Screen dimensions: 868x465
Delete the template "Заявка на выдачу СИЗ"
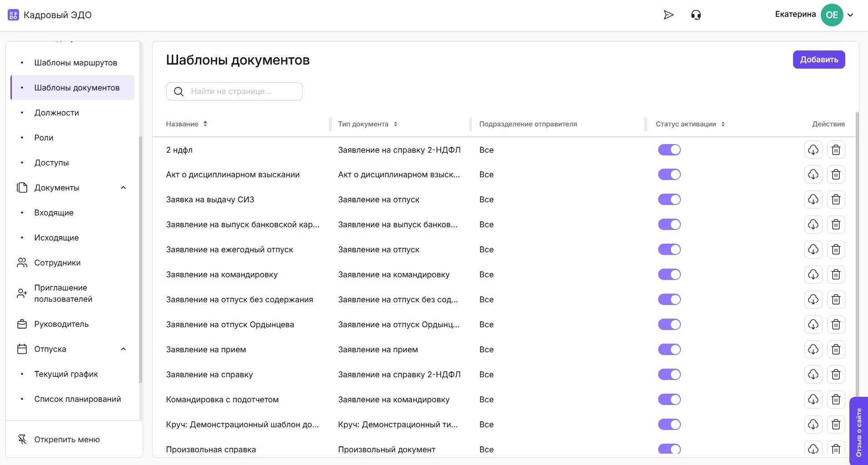[836, 199]
